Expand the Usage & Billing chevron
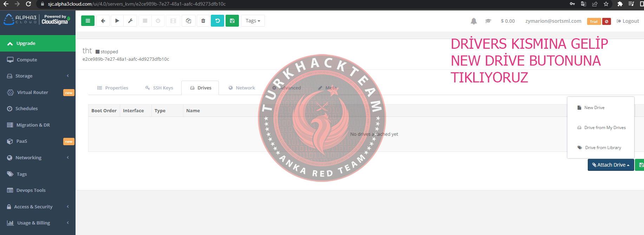This screenshot has height=235, width=644. [68, 223]
